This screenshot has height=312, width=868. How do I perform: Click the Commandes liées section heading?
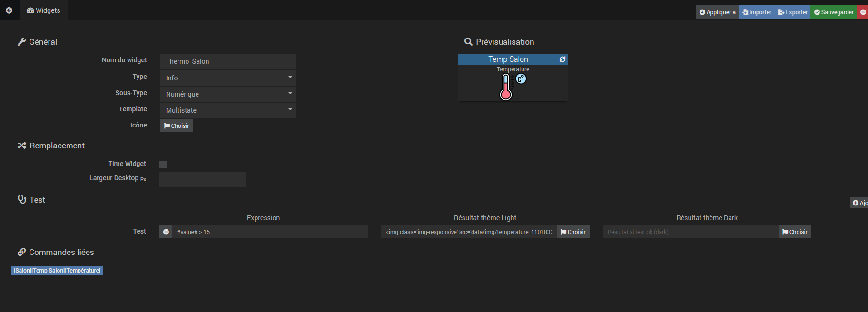[x=56, y=252]
